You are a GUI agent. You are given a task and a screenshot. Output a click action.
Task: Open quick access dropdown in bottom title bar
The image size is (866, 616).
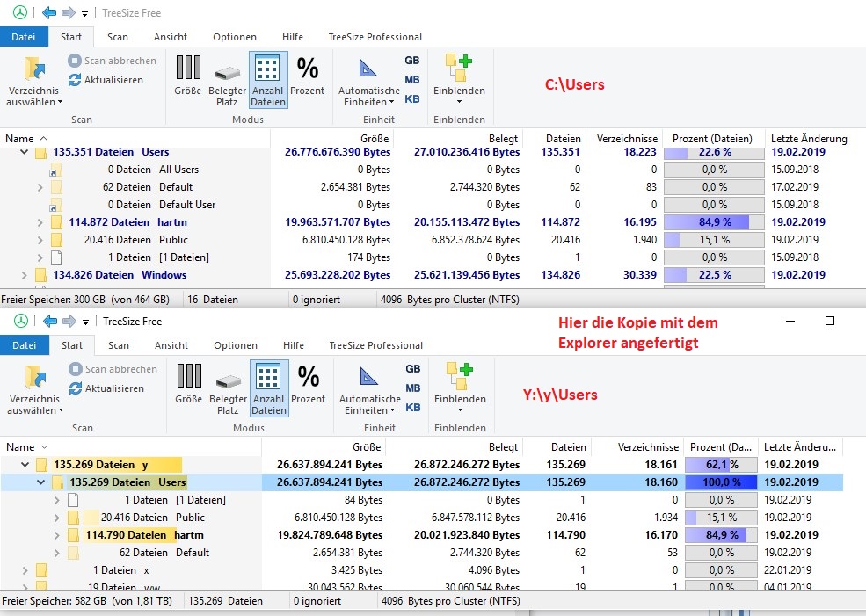coord(85,322)
